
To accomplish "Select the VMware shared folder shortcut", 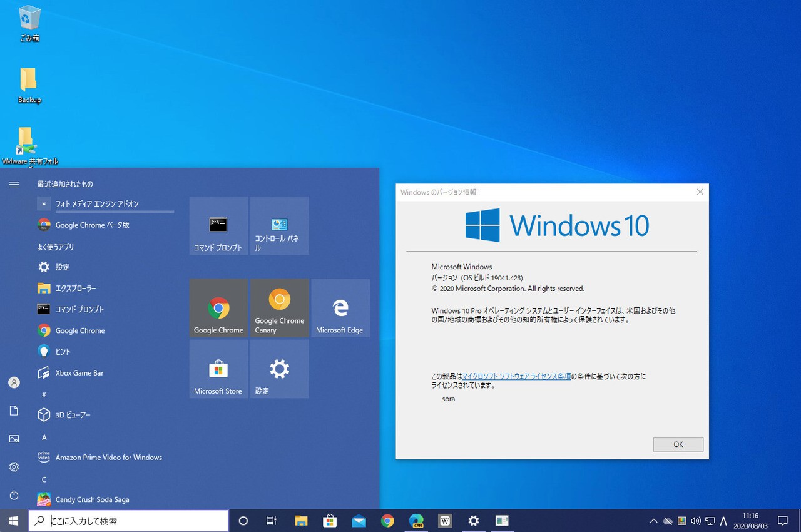I will coord(29,146).
